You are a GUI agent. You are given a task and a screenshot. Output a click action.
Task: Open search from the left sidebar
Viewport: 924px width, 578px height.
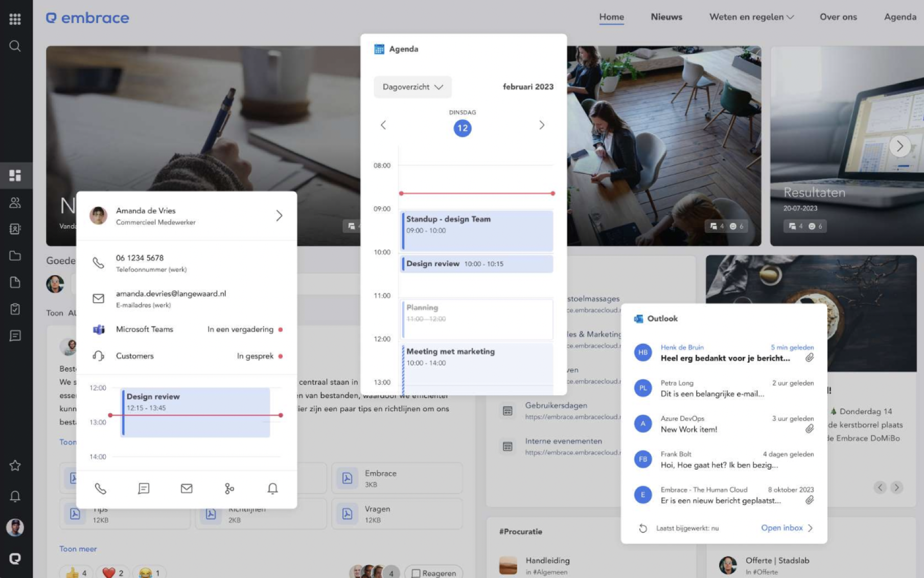point(15,46)
